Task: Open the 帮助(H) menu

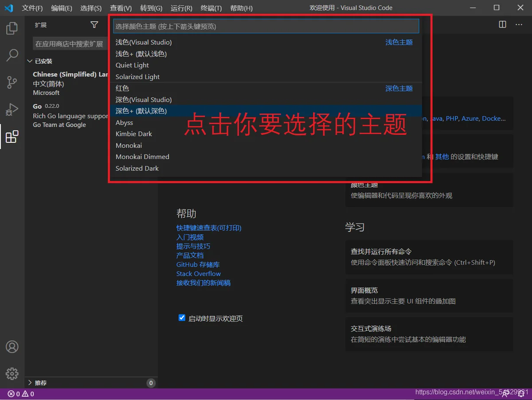Action: pos(242,8)
